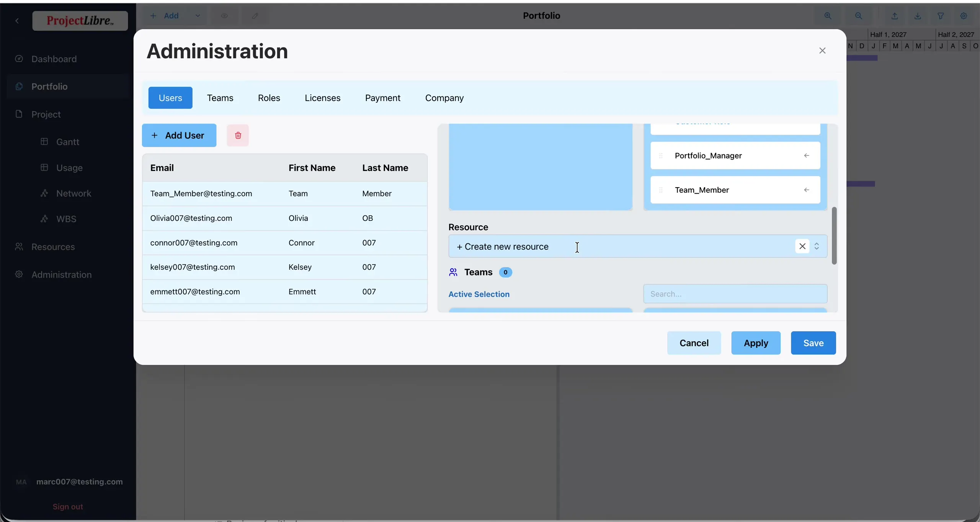Collapse the sidebar with back chevron
This screenshot has width=980, height=522.
click(x=17, y=21)
